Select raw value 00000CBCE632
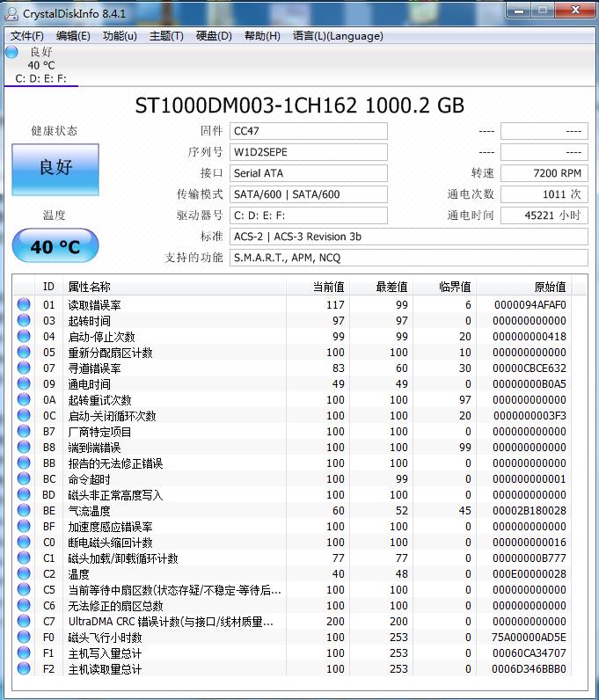The width and height of the screenshot is (599, 700). 530,368
